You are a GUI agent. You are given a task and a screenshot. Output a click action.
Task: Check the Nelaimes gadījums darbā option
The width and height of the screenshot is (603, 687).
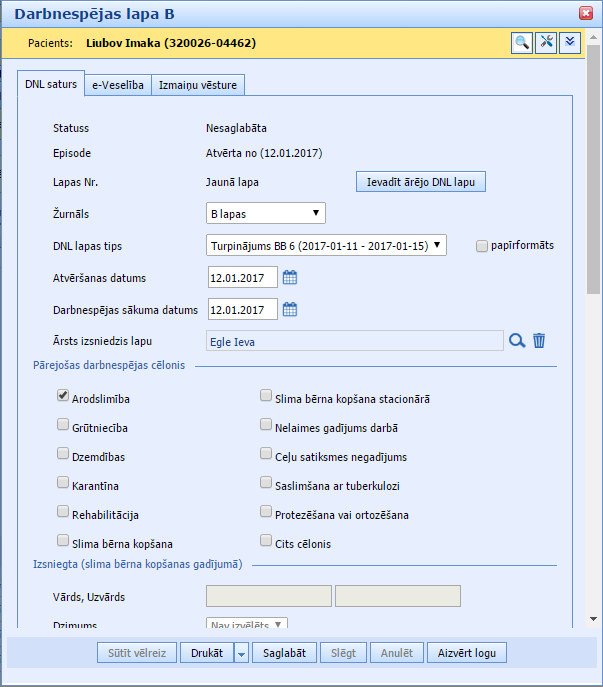[x=266, y=427]
